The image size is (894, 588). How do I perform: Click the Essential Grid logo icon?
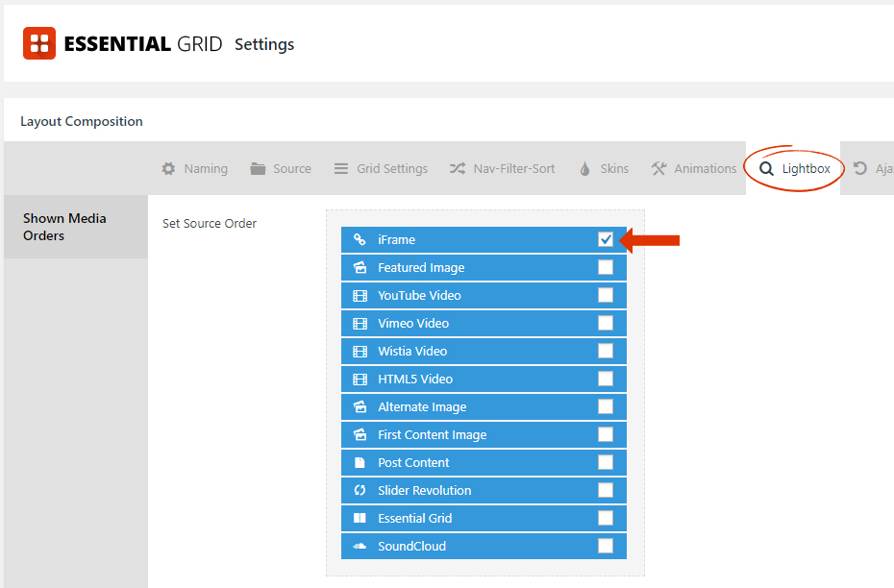click(x=38, y=42)
